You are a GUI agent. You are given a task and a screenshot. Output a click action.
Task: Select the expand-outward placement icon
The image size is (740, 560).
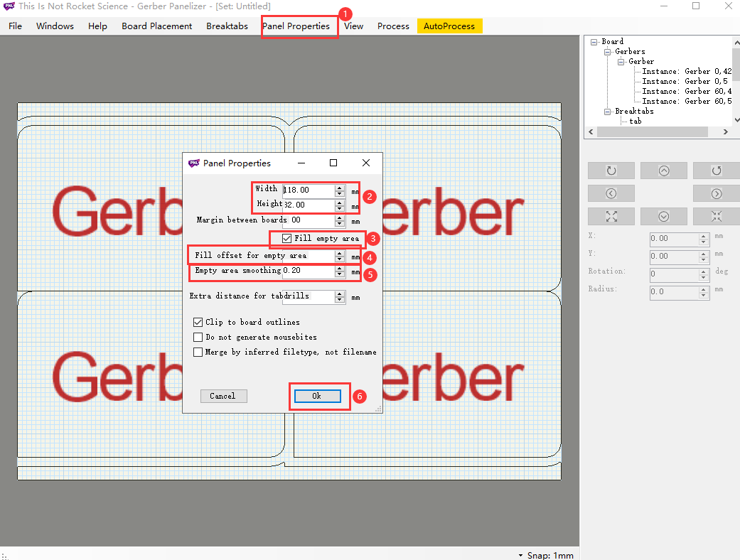point(611,216)
